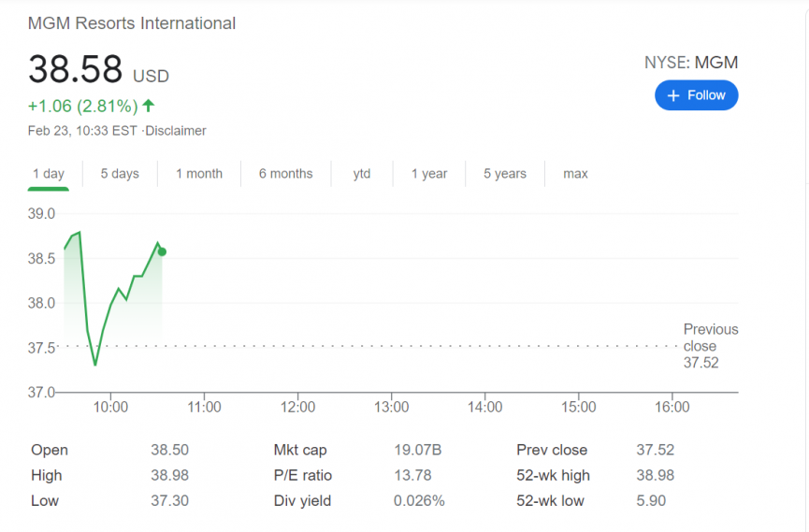This screenshot has width=809, height=532.
Task: Click the High value 38.98
Action: pyautogui.click(x=169, y=475)
